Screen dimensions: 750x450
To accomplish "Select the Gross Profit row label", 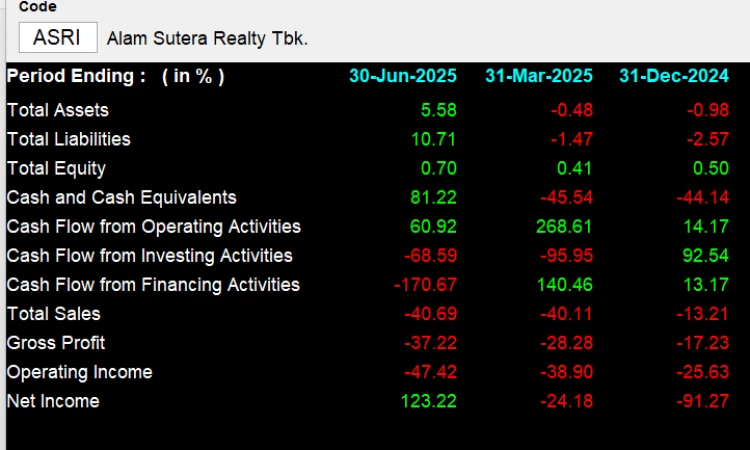I will tap(56, 343).
